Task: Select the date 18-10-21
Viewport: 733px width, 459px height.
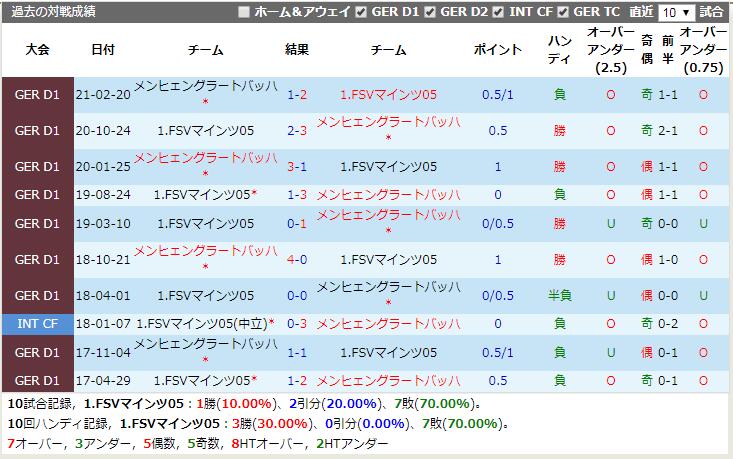Action: pyautogui.click(x=103, y=260)
